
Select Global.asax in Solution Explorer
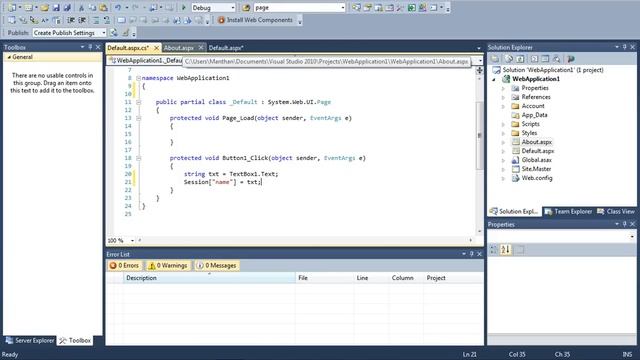point(536,160)
